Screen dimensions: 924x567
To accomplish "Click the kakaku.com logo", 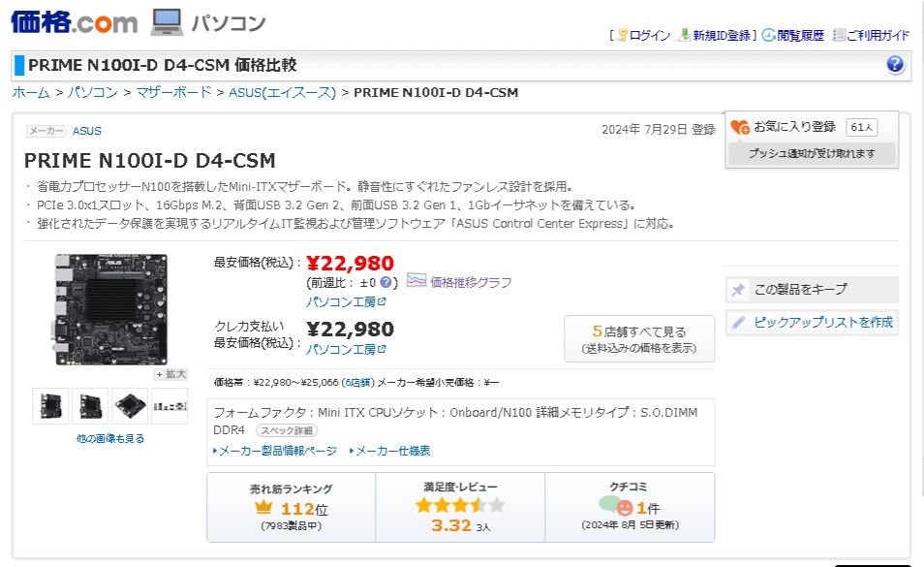I will point(75,20).
